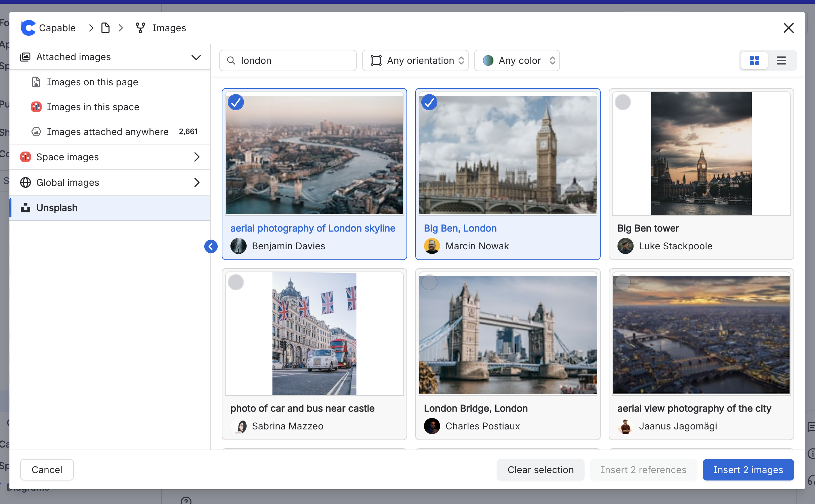815x504 pixels.
Task: Open the Unsplash source tab
Action: (x=57, y=208)
